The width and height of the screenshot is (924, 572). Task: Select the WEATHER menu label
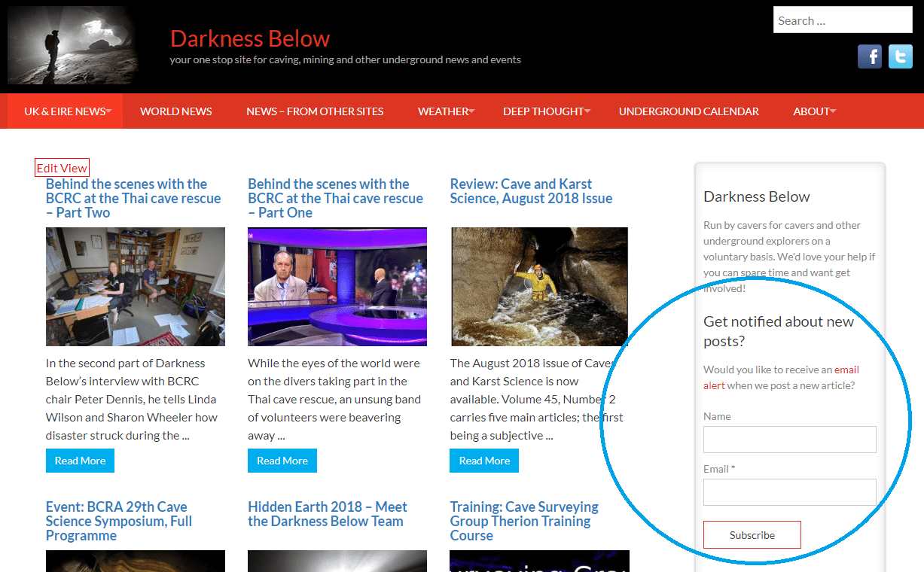point(443,111)
